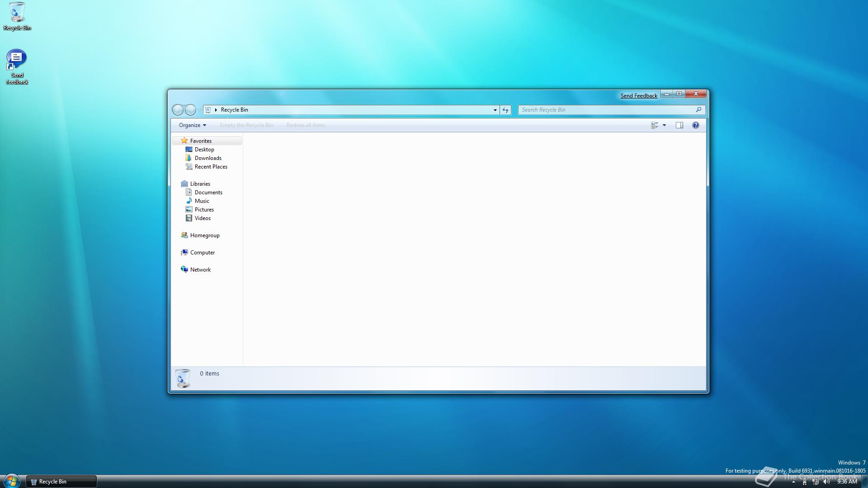Select Computer in navigation pane
This screenshot has height=488, width=868.
tap(202, 253)
